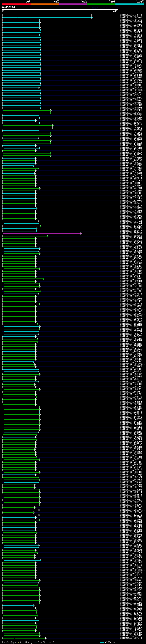
Task: Choose the UniRef100_Q6FSH4 entry
Action: pos(131,148)
